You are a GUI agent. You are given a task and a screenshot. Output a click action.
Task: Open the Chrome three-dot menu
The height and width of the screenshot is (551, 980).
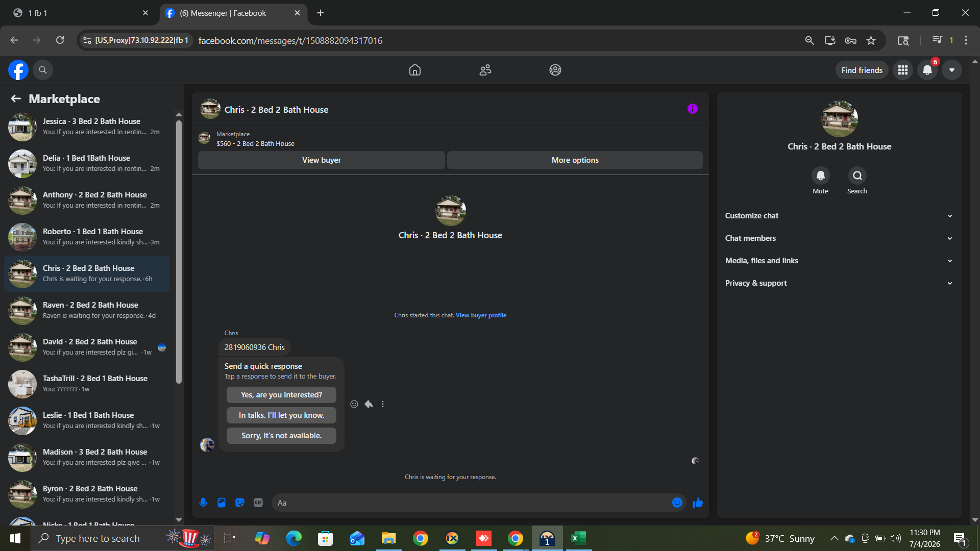(966, 40)
